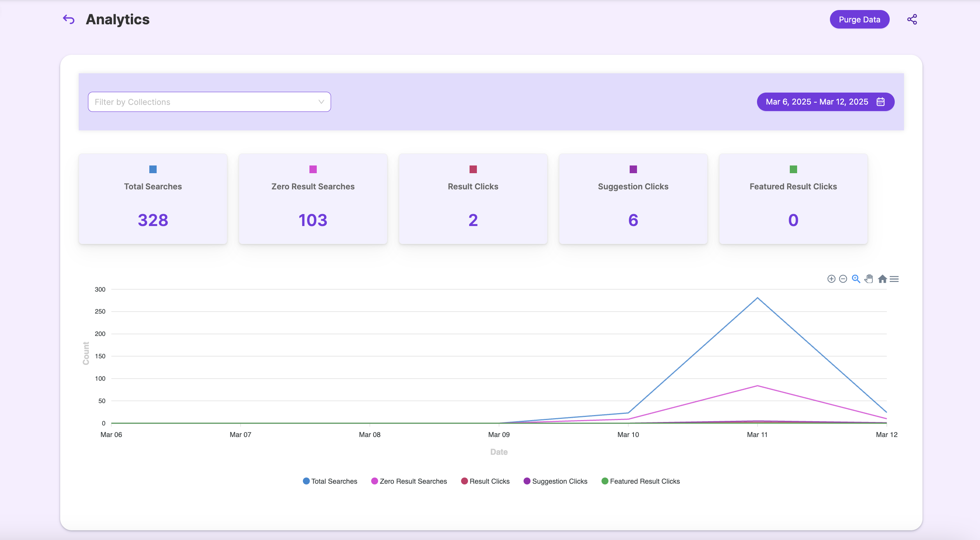Select the magnifier selection zoom tool
The height and width of the screenshot is (540, 980).
(x=856, y=279)
